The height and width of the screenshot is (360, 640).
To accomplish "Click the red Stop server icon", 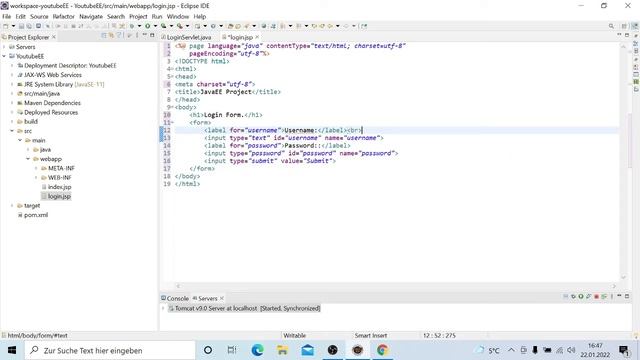I will pyautogui.click(x=596, y=296).
